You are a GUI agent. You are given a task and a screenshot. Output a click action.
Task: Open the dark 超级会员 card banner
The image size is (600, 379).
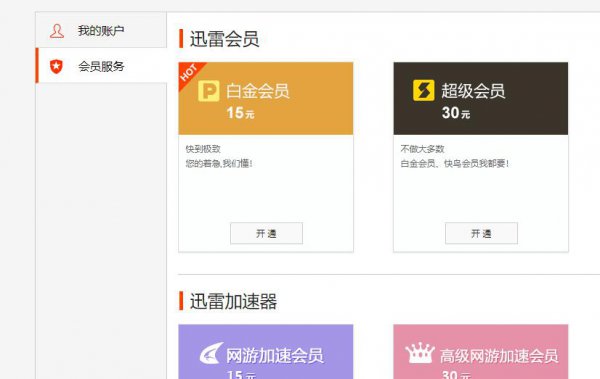click(481, 98)
